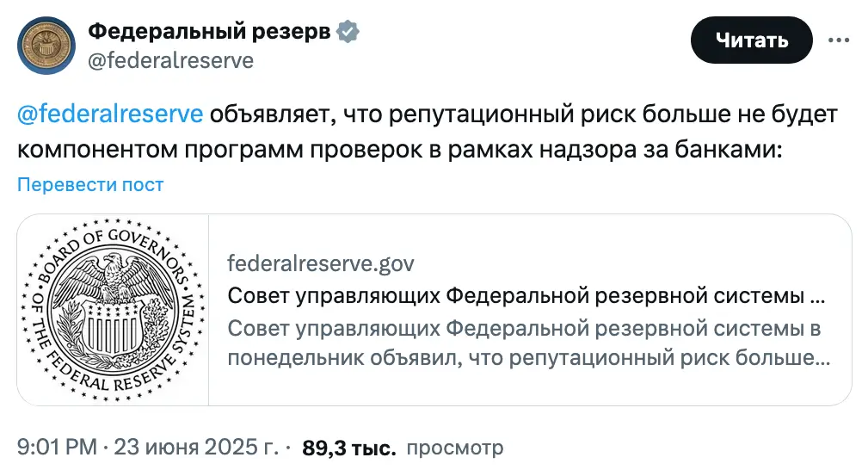The height and width of the screenshot is (476, 868).
Task: Open the 9:01 PM timestamp
Action: pyautogui.click(x=57, y=448)
